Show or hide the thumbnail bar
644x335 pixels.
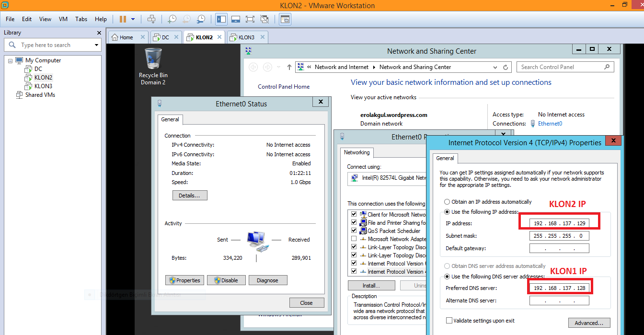(235, 19)
